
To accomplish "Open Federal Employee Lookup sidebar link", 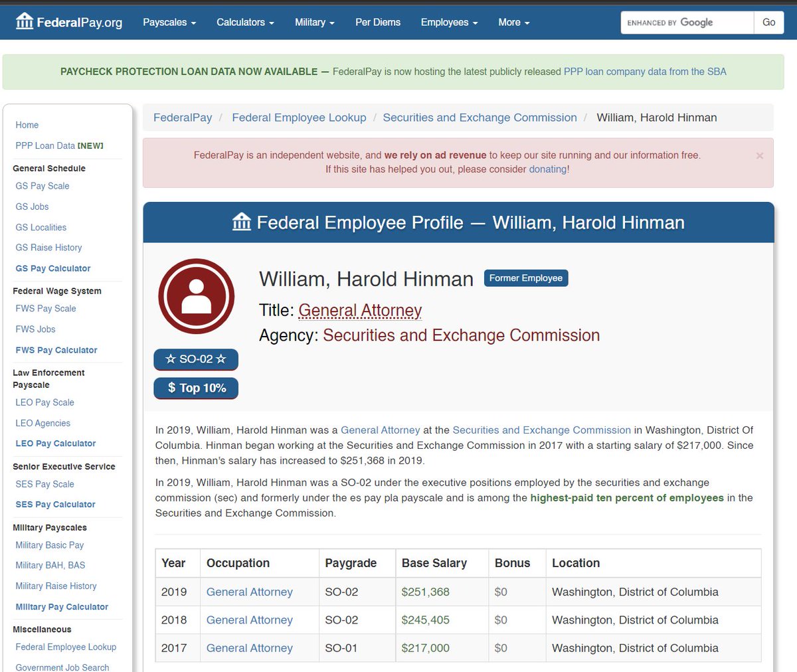I will point(66,647).
